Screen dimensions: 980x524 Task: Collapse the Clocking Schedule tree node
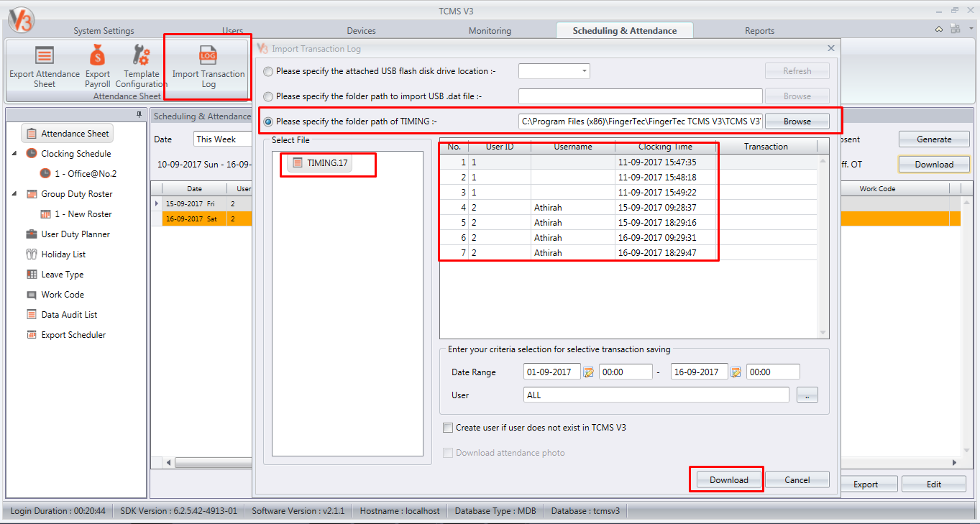pyautogui.click(x=14, y=154)
